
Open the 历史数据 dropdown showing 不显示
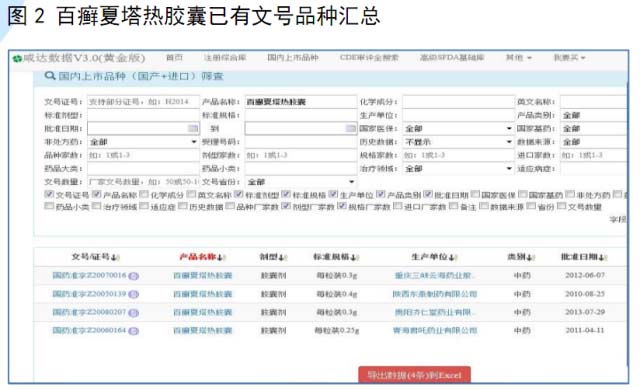(x=458, y=142)
